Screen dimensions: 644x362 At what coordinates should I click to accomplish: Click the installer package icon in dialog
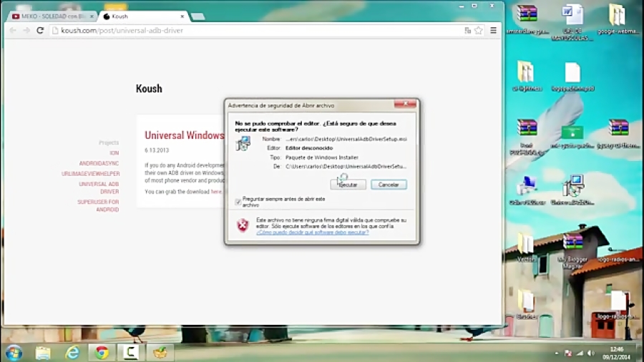click(243, 144)
